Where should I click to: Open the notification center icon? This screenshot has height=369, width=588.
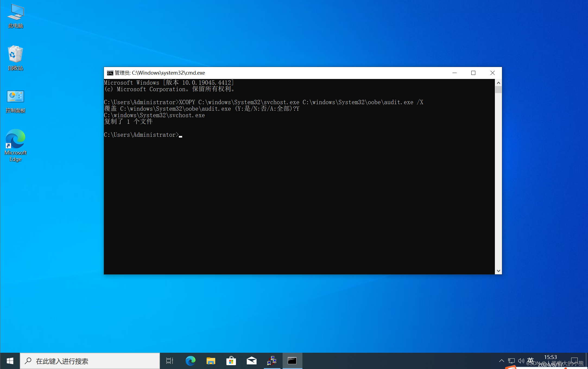574,361
